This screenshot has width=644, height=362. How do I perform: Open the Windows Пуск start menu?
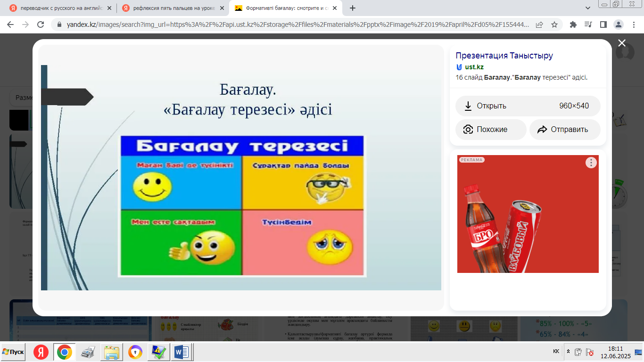tap(13, 352)
